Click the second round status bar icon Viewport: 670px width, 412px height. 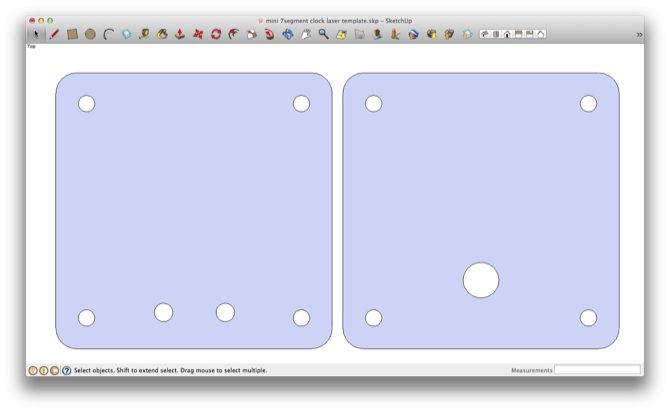coord(44,371)
